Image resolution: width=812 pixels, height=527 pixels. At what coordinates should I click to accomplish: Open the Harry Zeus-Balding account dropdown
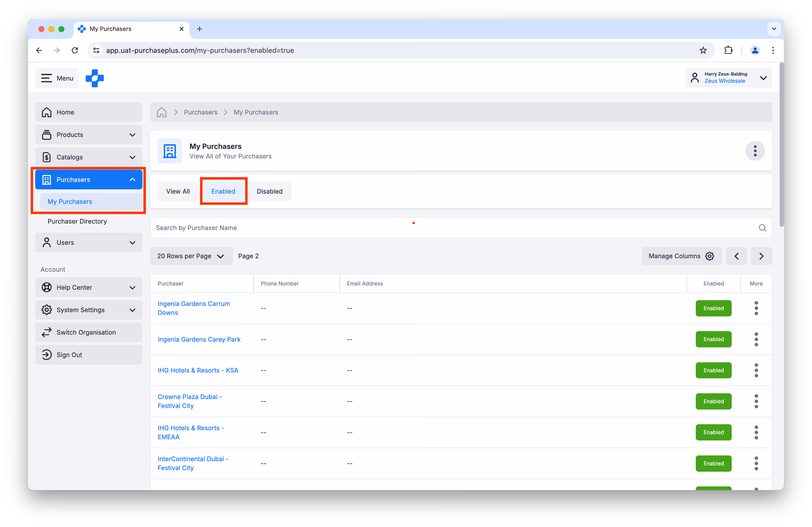pyautogui.click(x=728, y=78)
